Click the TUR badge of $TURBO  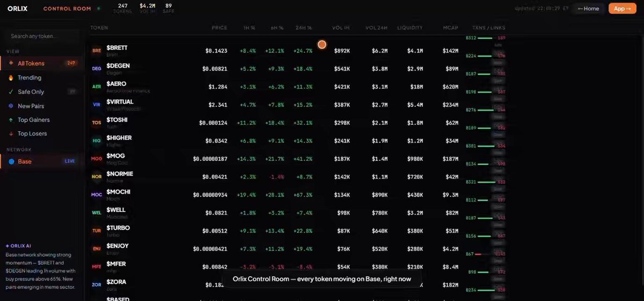coord(97,231)
